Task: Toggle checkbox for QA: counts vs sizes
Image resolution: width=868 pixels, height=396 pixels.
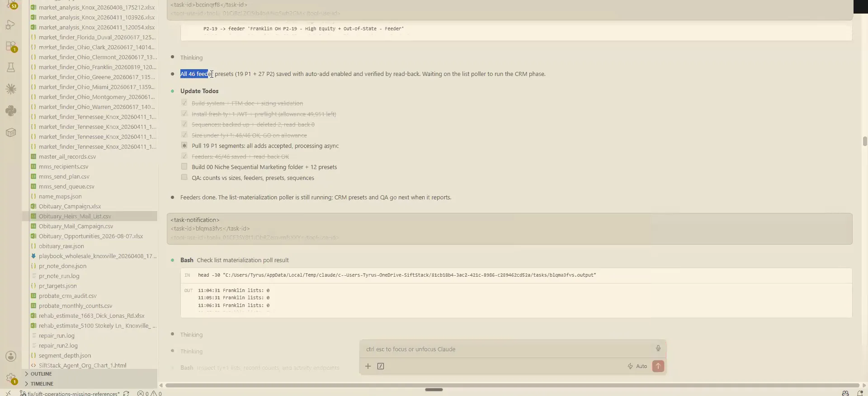Action: 184,178
